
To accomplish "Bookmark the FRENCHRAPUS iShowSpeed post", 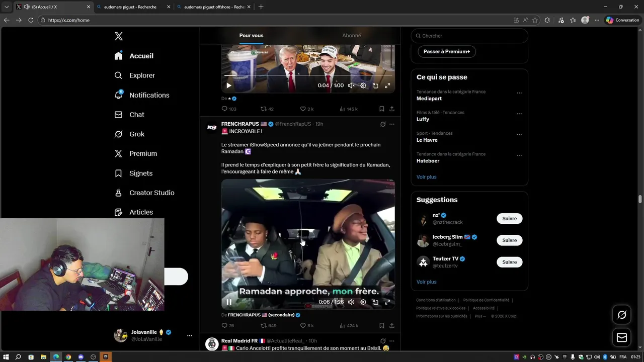I will tap(382, 326).
